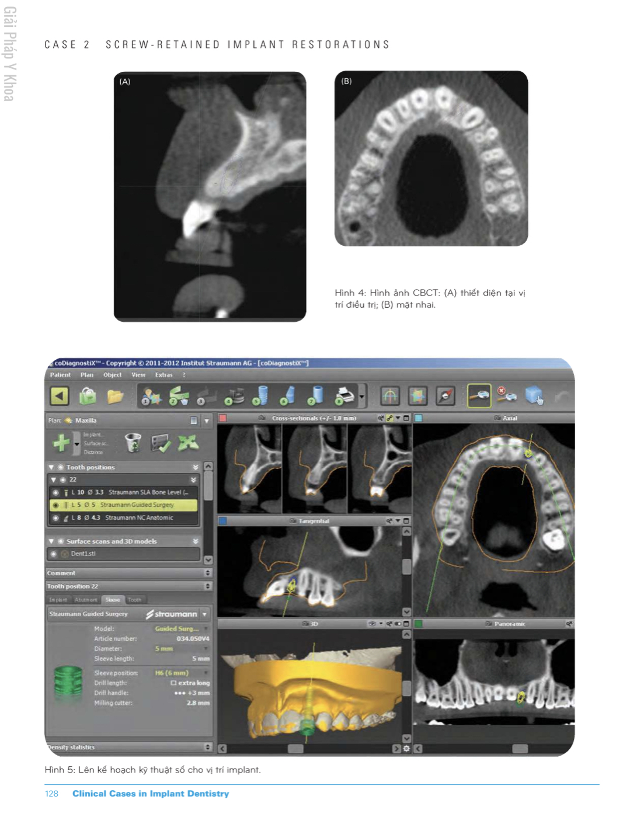Select workflow step 6 abutment icon
The width and height of the screenshot is (644, 838).
(x=288, y=395)
